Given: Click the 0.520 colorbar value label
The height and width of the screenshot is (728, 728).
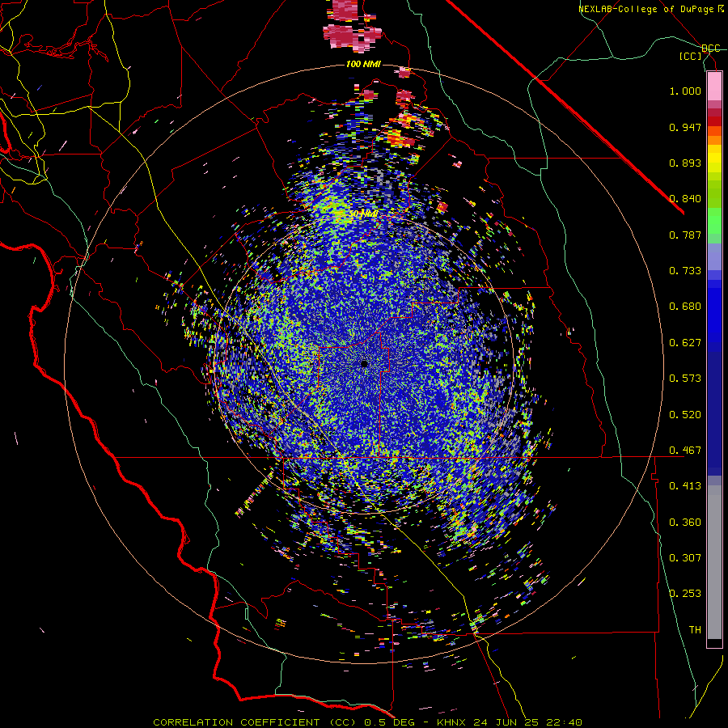Looking at the screenshot, I should click(685, 415).
